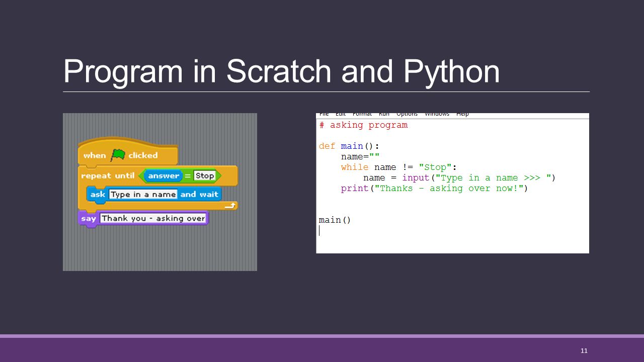Open the Format menu in the Python editor
Image resolution: width=644 pixels, height=362 pixels.
click(x=362, y=114)
